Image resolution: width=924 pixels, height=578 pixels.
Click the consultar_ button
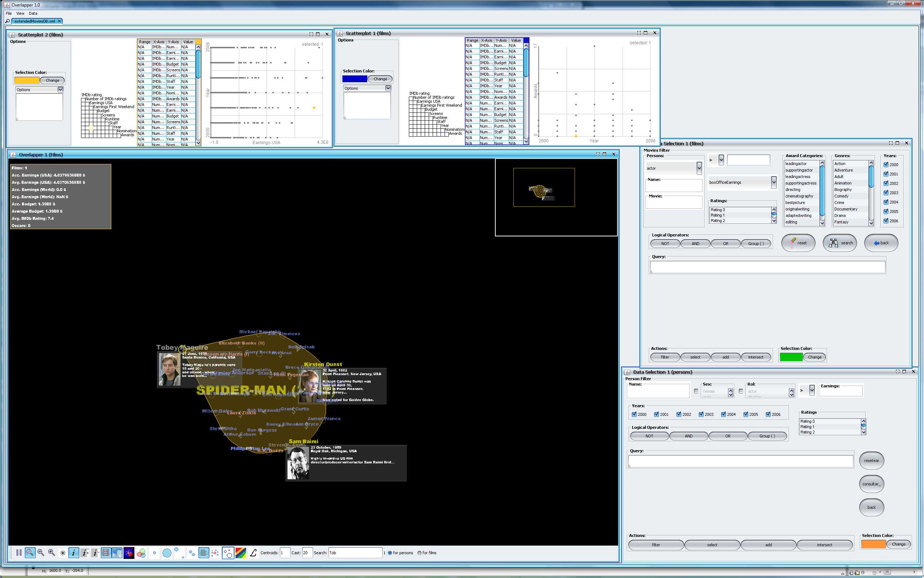coord(872,484)
